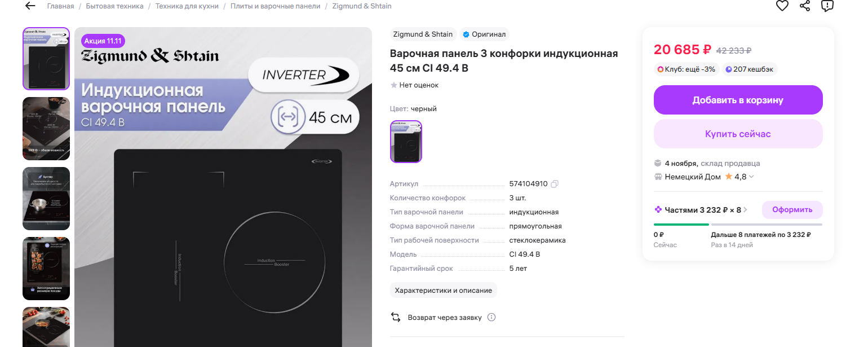Open info icon next to Возврат через заявку

[491, 317]
